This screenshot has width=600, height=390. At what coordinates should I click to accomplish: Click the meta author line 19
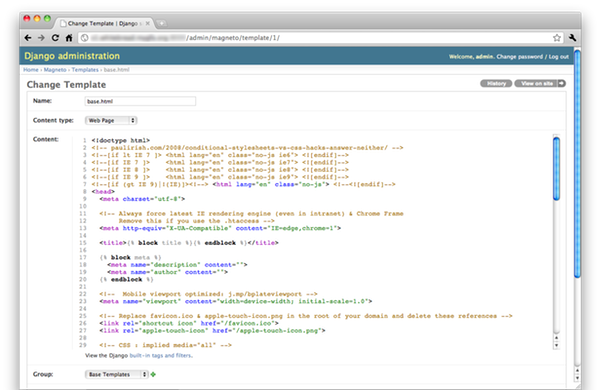(168, 272)
